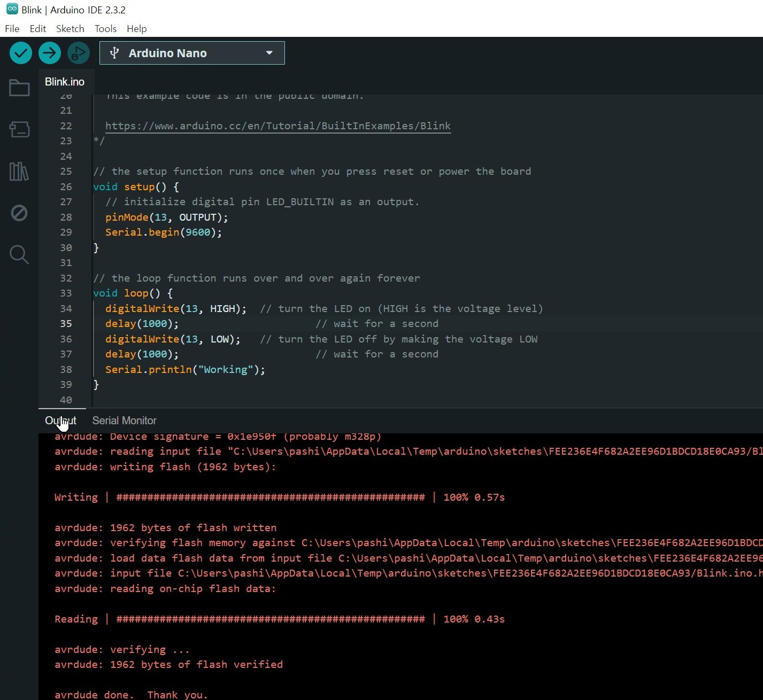Click the USB icon in board selector
The image size is (763, 700).
click(x=114, y=53)
